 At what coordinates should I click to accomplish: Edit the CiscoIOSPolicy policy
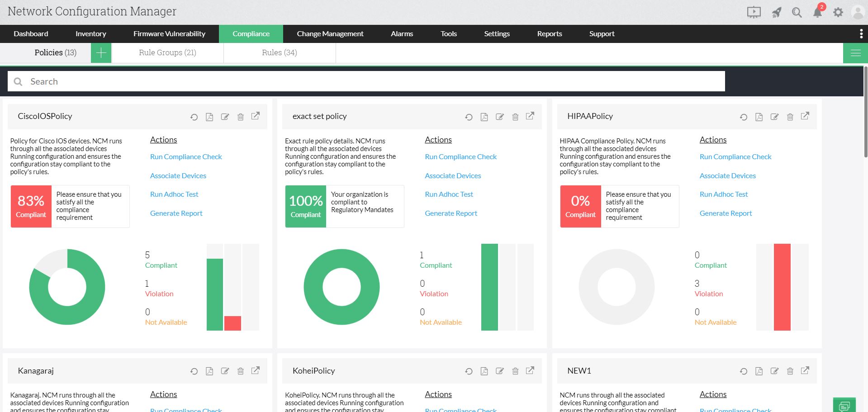click(225, 117)
